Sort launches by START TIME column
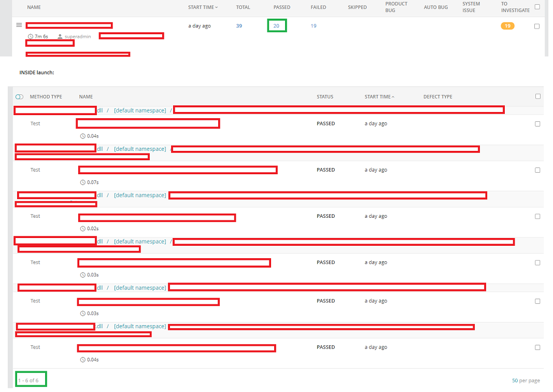The height and width of the screenshot is (392, 553). pyautogui.click(x=203, y=7)
